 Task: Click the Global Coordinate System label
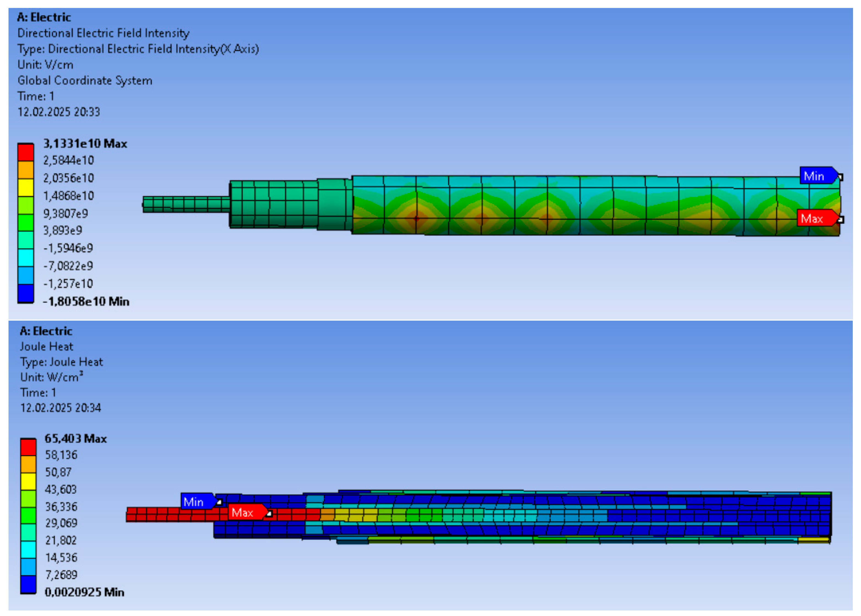pyautogui.click(x=85, y=81)
